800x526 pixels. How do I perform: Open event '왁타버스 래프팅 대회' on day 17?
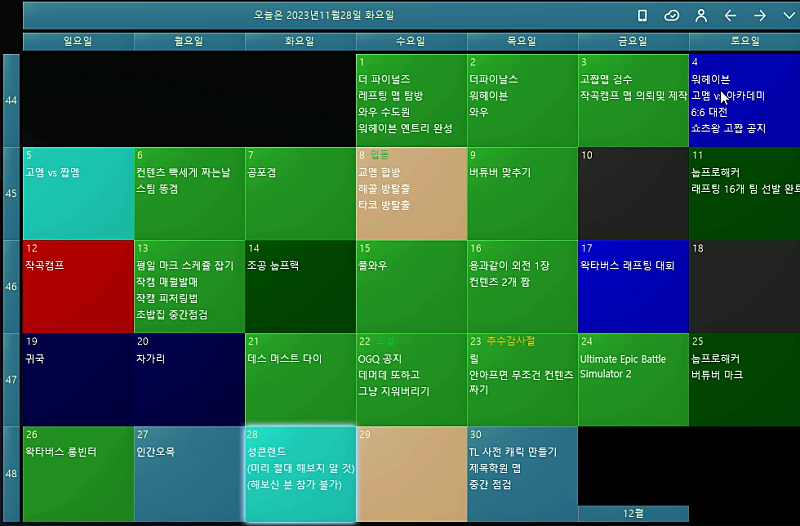[627, 266]
